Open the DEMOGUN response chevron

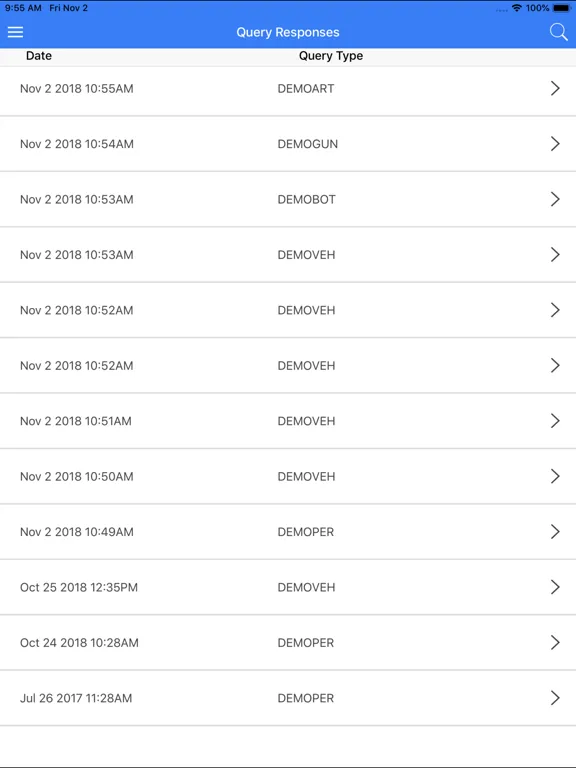pyautogui.click(x=555, y=144)
